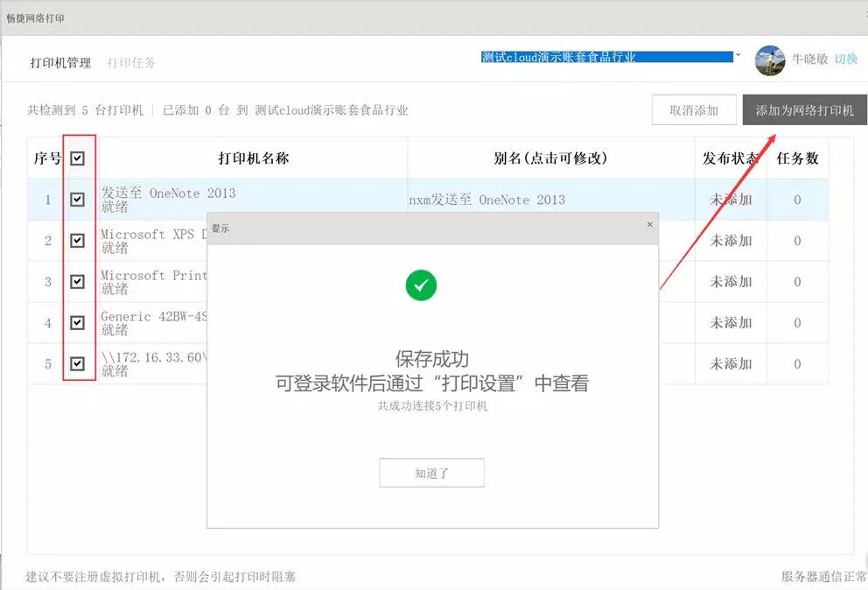Close the 提示 dialog with X

click(649, 225)
